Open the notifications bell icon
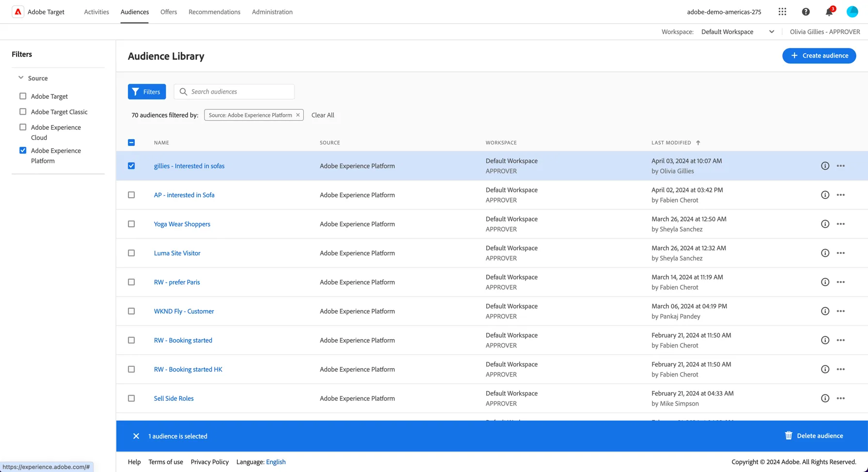 point(829,12)
